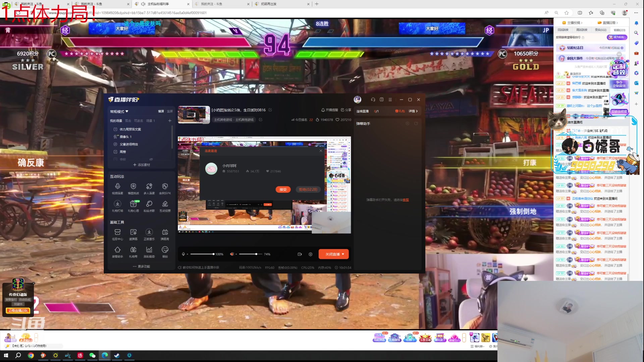Switch to 钻粉(223) tab
Screen dimensions: 644x362
[620, 30]
